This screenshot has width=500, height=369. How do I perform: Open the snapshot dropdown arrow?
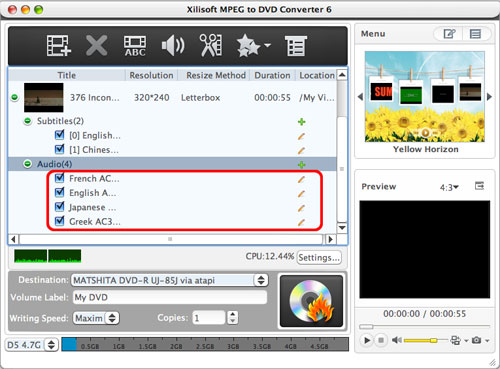pos(487,341)
